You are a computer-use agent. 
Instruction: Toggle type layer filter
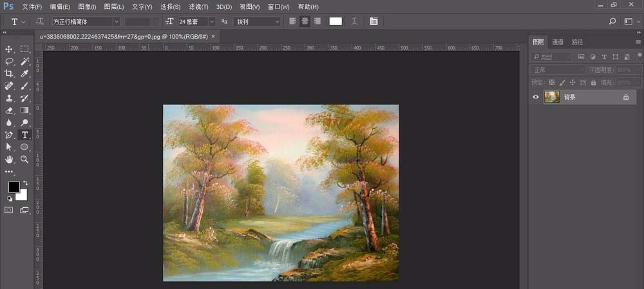[604, 57]
